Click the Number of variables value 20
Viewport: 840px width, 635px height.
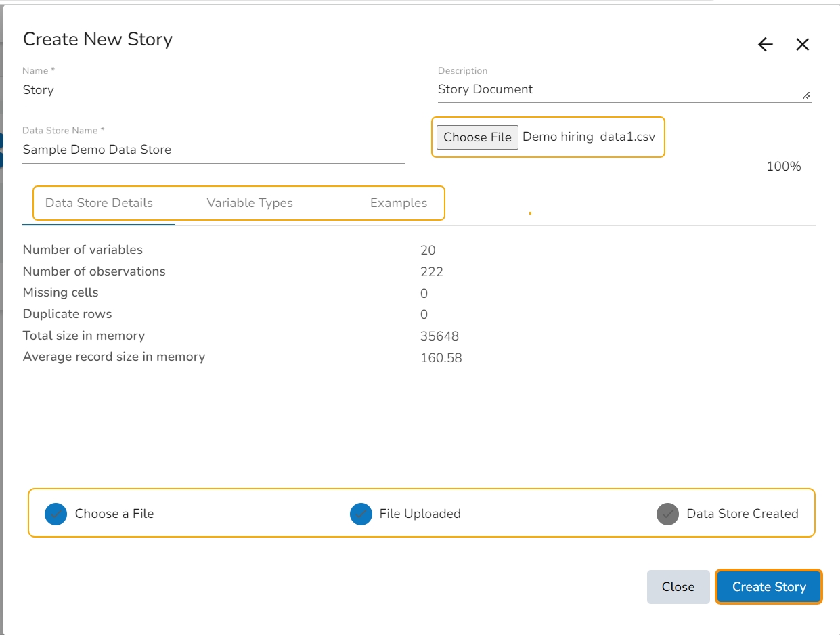[x=428, y=250]
